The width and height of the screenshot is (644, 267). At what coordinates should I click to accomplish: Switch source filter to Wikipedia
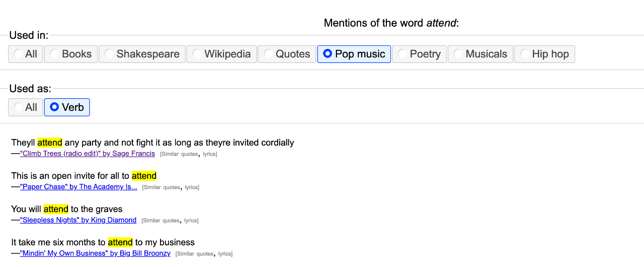222,54
